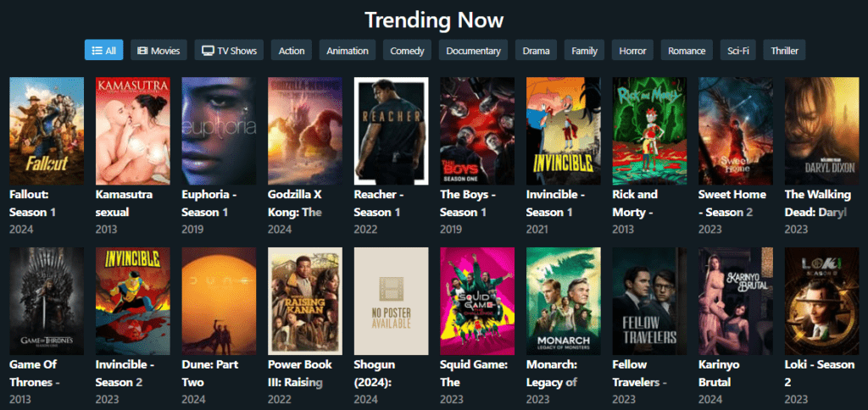The width and height of the screenshot is (868, 410).
Task: Open the Raising Kanan poster
Action: [x=305, y=301]
